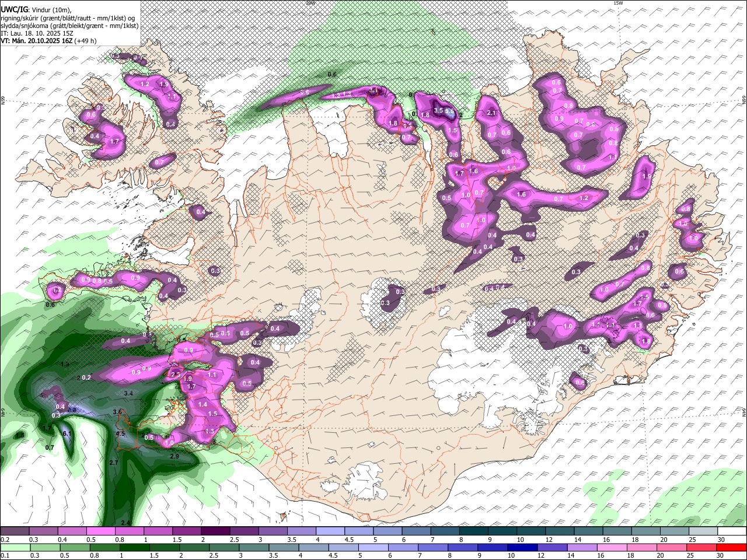Click the 'rigning/skúrir' description line
This screenshot has width=747, height=560.
pos(68,18)
